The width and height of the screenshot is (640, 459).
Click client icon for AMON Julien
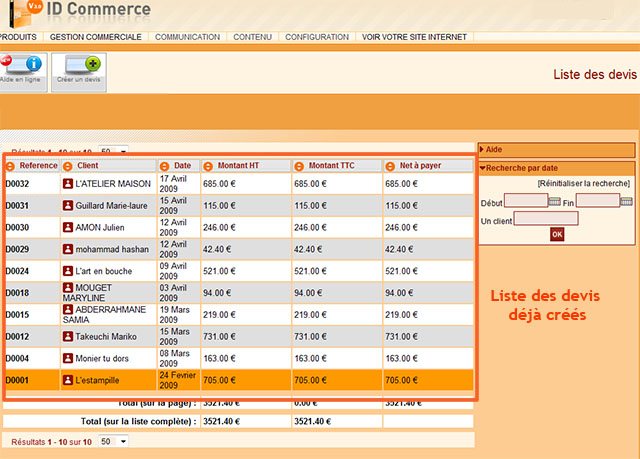(x=68, y=227)
